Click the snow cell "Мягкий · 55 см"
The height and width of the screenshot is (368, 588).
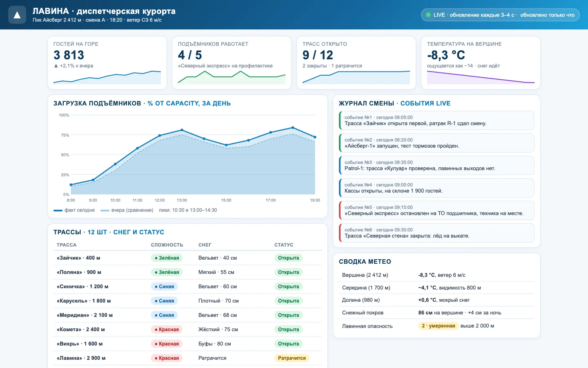point(216,272)
